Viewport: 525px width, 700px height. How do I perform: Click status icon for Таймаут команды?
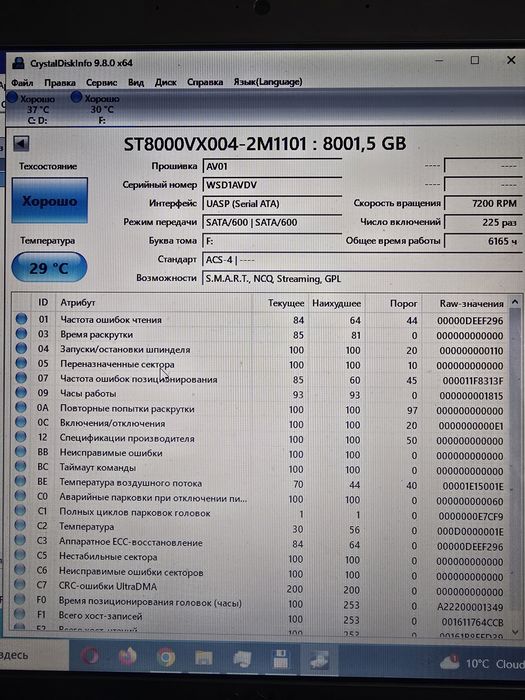coord(21,466)
